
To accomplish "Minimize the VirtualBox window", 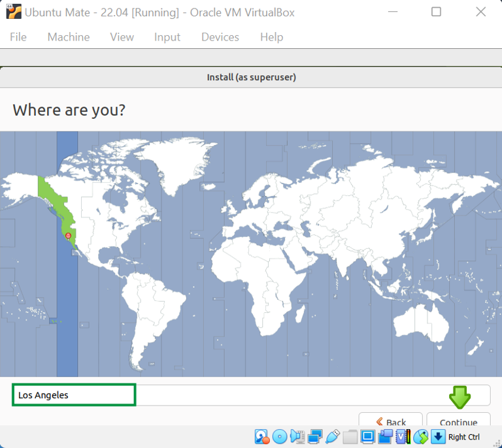I will [x=393, y=12].
